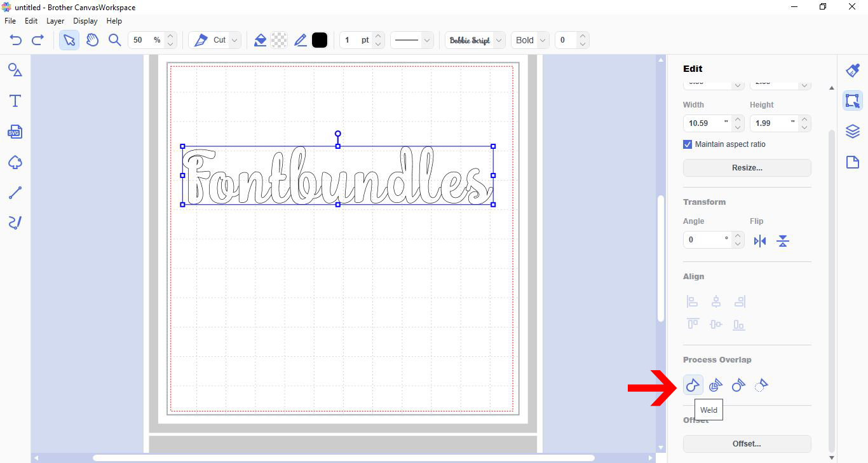Choose the Zoom magnifier tool
Image resolution: width=868 pixels, height=463 pixels.
[x=114, y=40]
